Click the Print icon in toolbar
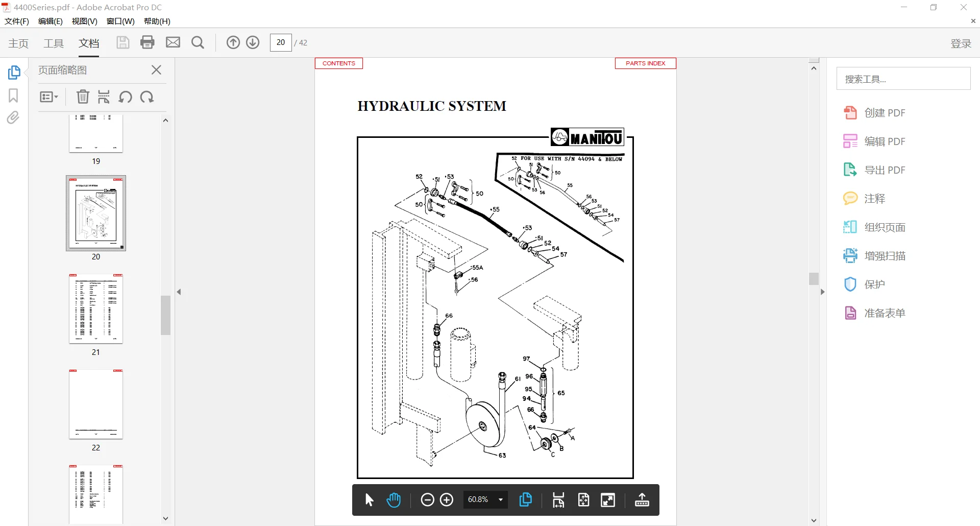980x526 pixels. click(148, 42)
